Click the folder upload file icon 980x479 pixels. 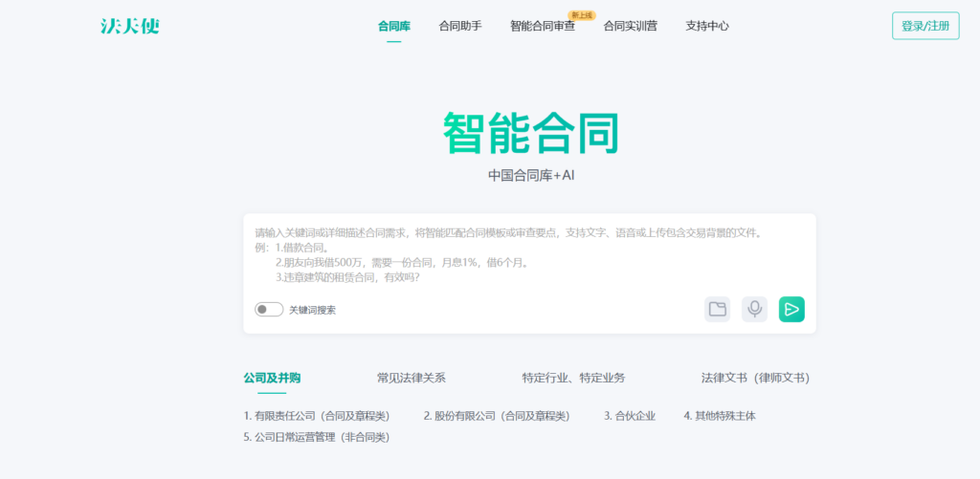point(717,309)
